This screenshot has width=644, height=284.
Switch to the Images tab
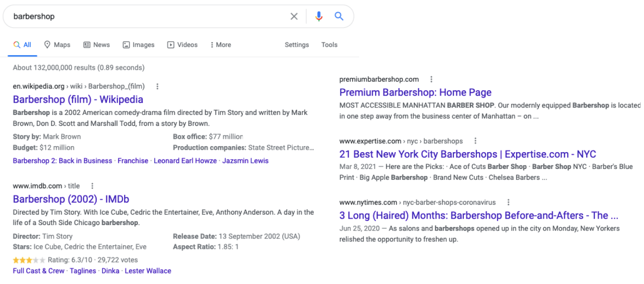138,45
